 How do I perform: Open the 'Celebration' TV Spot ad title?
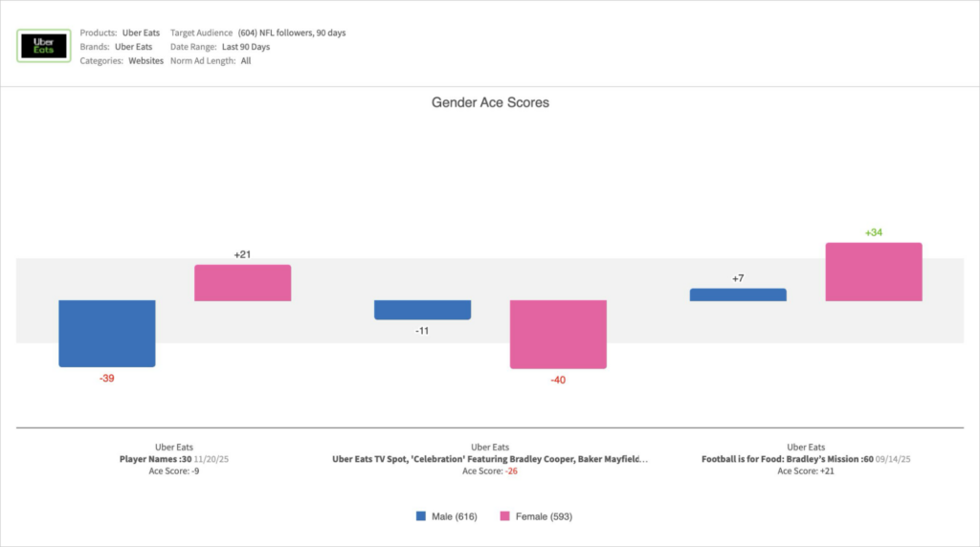point(489,459)
